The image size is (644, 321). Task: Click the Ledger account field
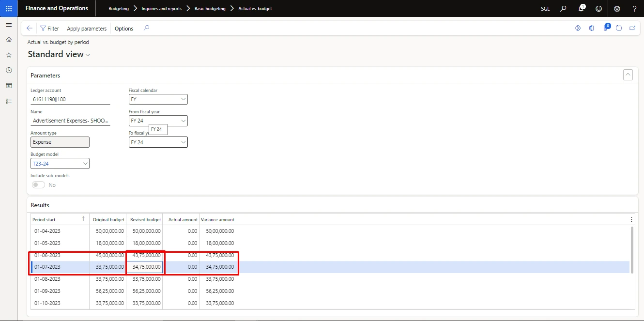[x=70, y=99]
